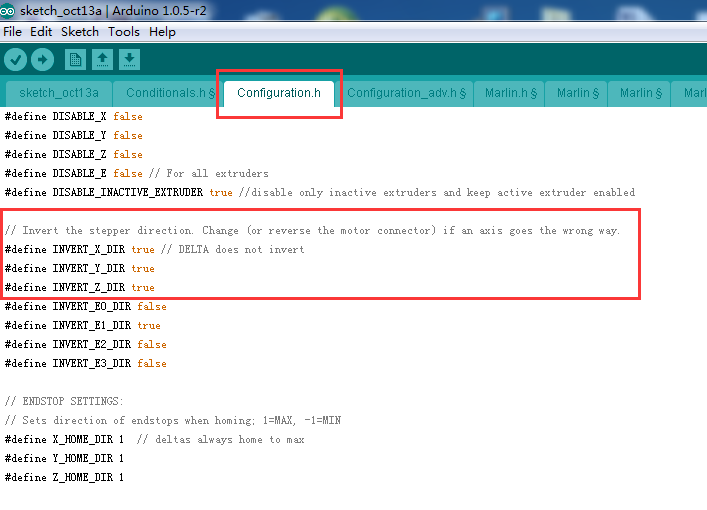The width and height of the screenshot is (707, 510).
Task: Click the line '#define DISABLE_Z false'
Action: point(73,154)
